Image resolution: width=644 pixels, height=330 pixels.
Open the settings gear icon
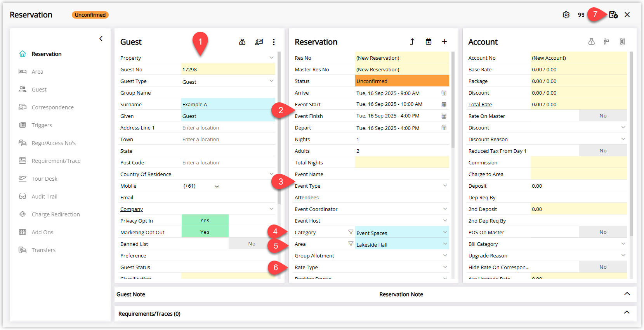[x=566, y=15]
